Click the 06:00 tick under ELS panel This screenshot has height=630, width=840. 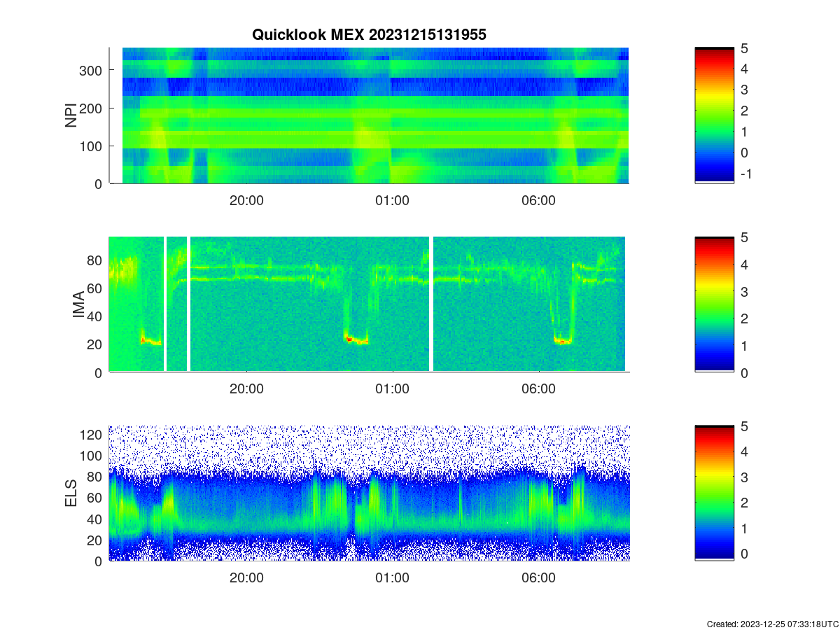(538, 578)
